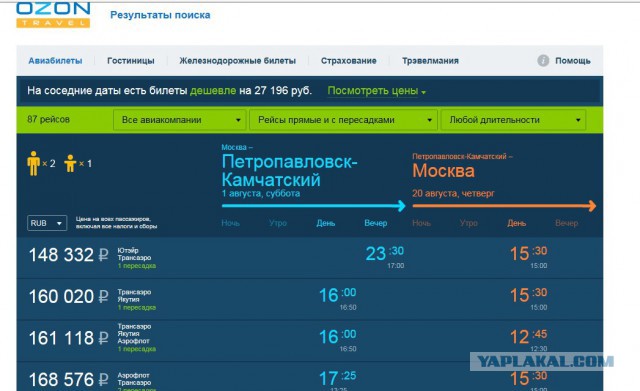Open the Трэвелмания tab
The height and width of the screenshot is (391, 640).
430,61
